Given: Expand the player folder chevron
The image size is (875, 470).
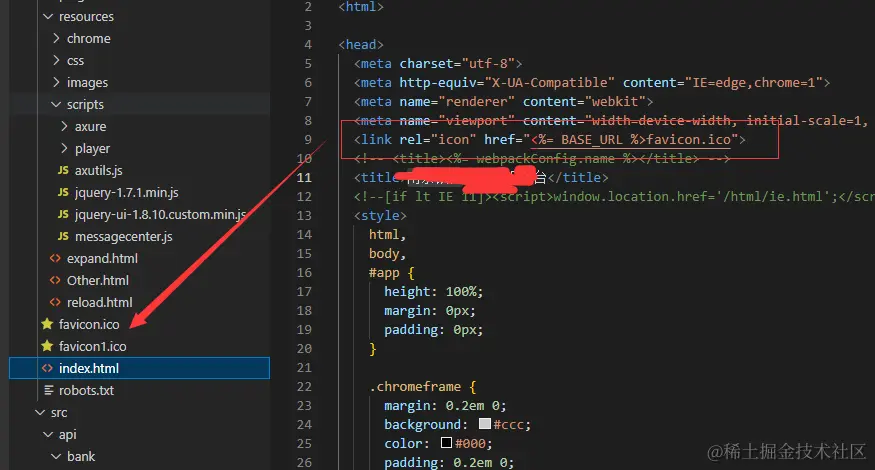Looking at the screenshot, I should pyautogui.click(x=64, y=148).
